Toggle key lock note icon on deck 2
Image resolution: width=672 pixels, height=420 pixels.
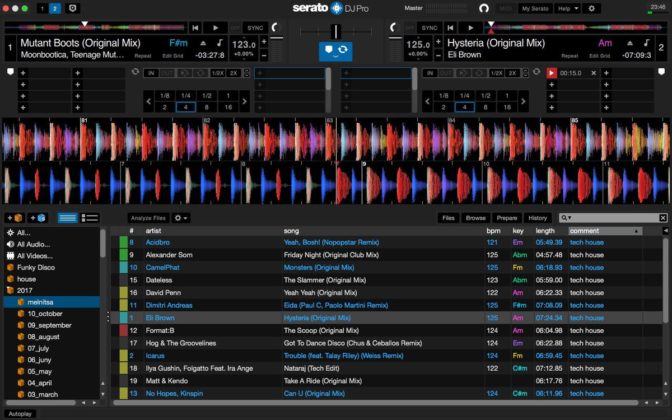click(x=646, y=43)
